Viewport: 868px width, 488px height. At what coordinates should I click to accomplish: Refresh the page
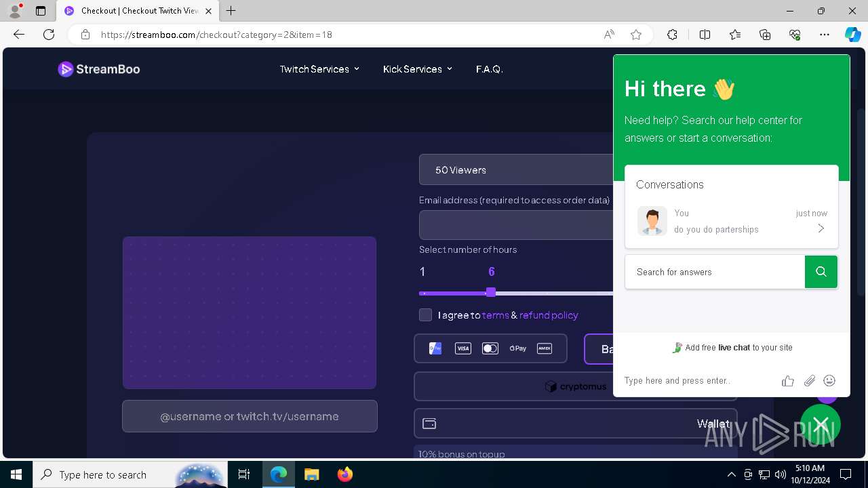click(49, 35)
